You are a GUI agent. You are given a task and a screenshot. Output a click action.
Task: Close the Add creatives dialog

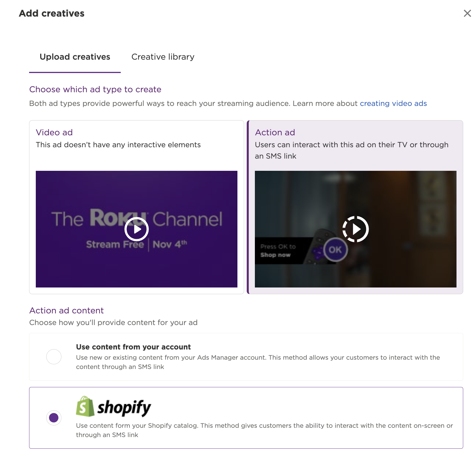[x=467, y=13]
